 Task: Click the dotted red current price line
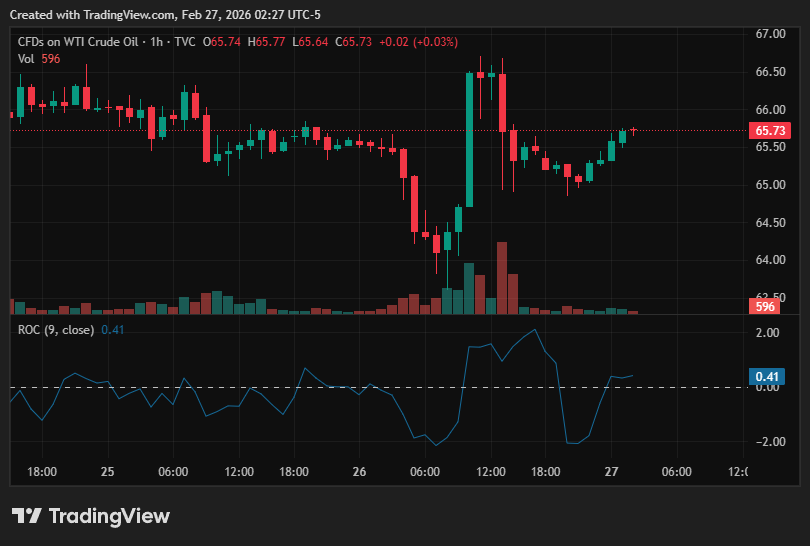pyautogui.click(x=379, y=131)
